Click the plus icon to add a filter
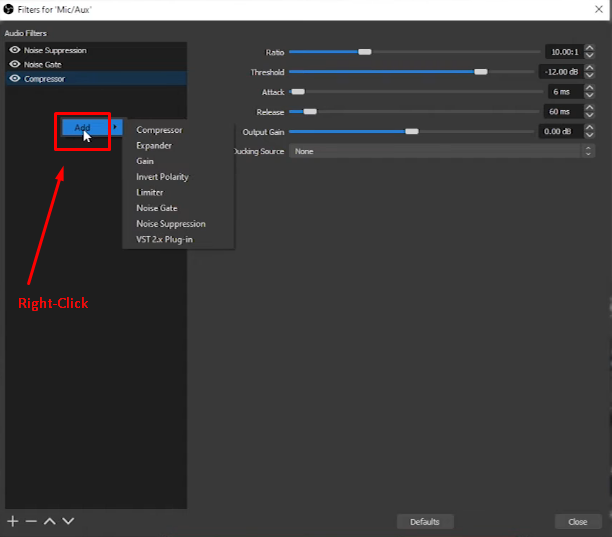 (x=12, y=521)
